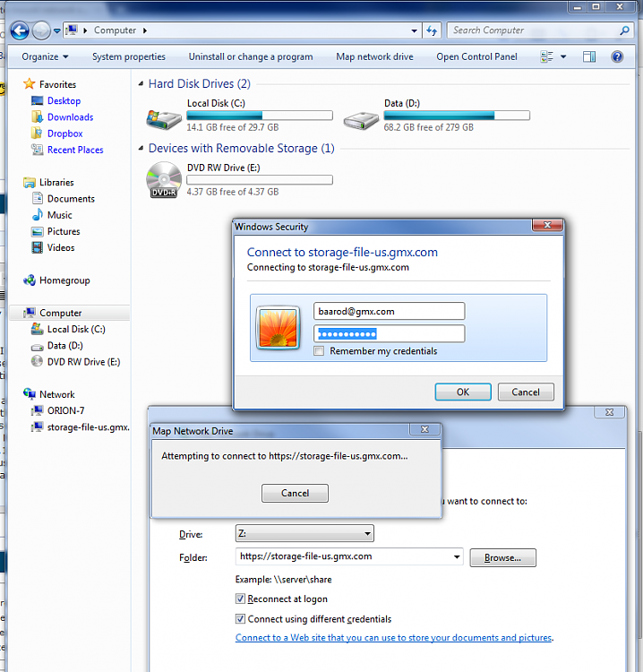Viewport: 643px width, 672px height.
Task: Enable Remember my credentials
Action: [x=319, y=351]
